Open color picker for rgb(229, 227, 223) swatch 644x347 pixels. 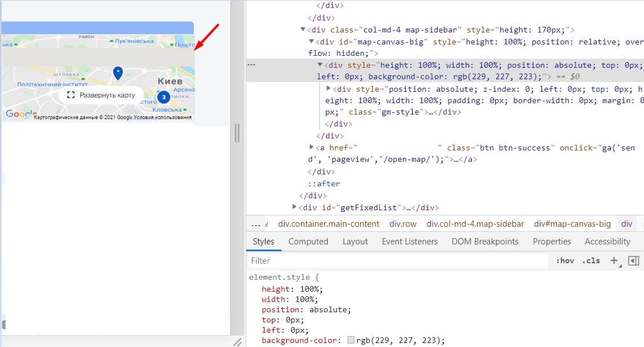point(350,340)
